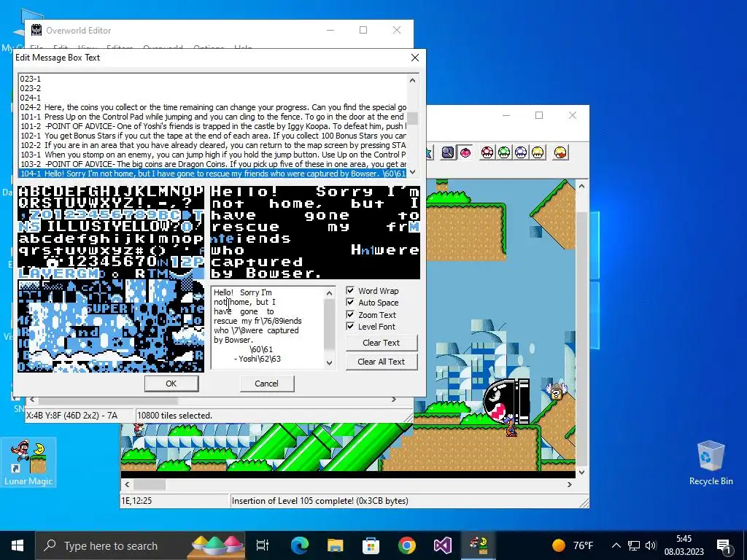Launch Microsoft Edge from the taskbar
The image size is (747, 560).
tap(300, 545)
